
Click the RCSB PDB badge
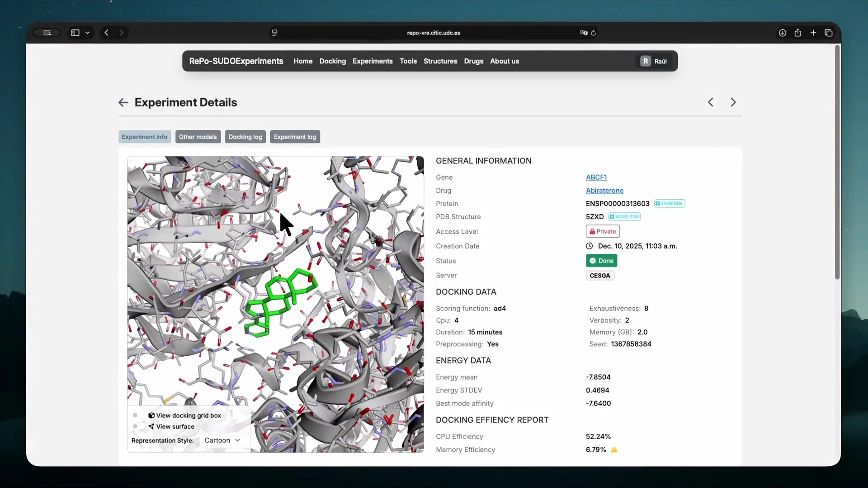pyautogui.click(x=624, y=217)
